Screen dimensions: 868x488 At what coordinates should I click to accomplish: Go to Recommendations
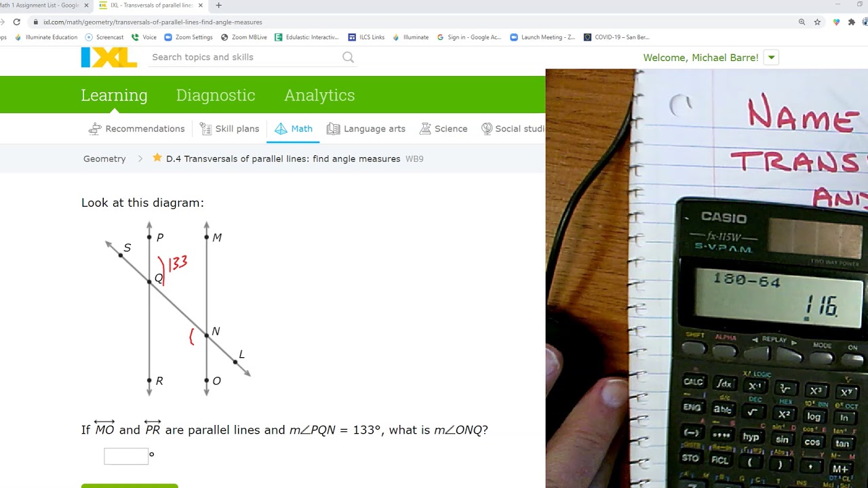[136, 129]
